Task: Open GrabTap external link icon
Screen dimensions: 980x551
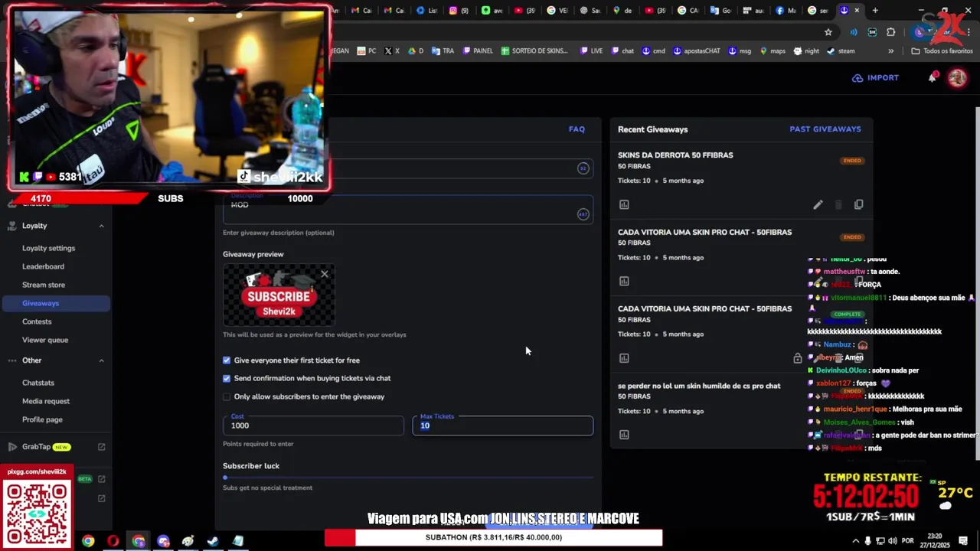Action: pos(101,447)
